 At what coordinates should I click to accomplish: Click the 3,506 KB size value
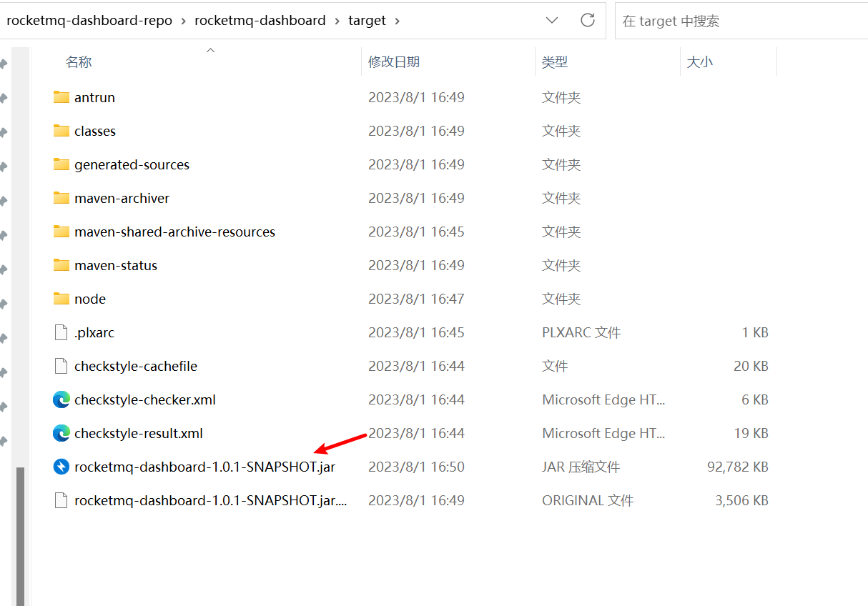[x=741, y=500]
